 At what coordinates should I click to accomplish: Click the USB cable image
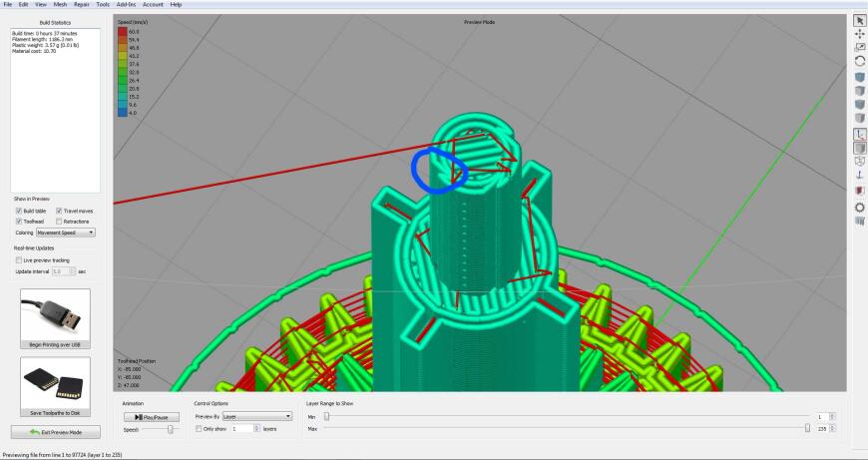click(x=55, y=314)
